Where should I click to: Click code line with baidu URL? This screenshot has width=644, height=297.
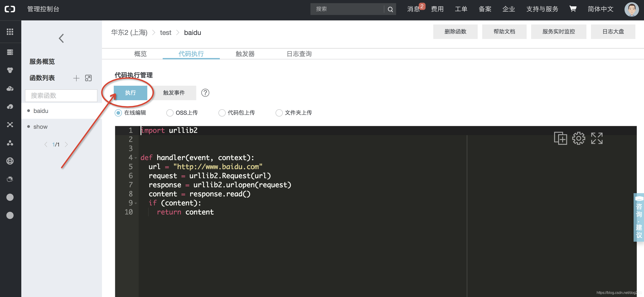pyautogui.click(x=205, y=167)
